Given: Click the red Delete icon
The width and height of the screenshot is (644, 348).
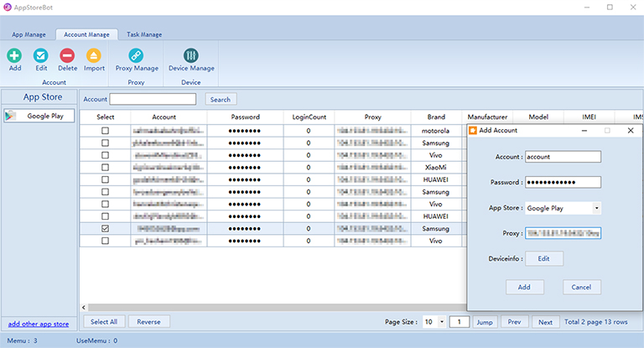Looking at the screenshot, I should (x=67, y=55).
